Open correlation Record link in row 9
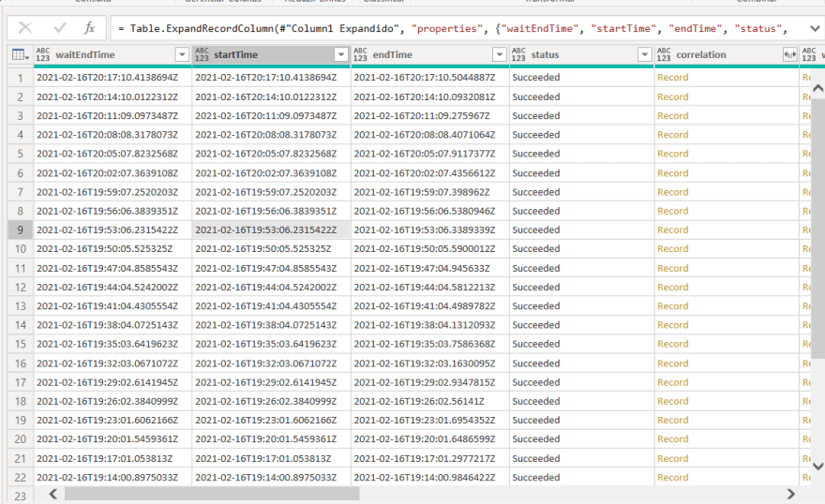The image size is (825, 504). [672, 230]
